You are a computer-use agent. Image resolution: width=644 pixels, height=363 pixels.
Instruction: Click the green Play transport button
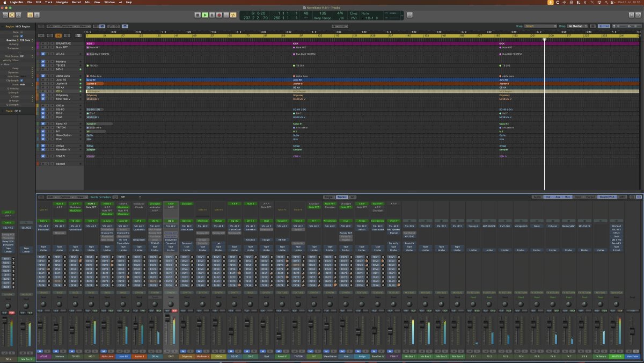coord(205,15)
